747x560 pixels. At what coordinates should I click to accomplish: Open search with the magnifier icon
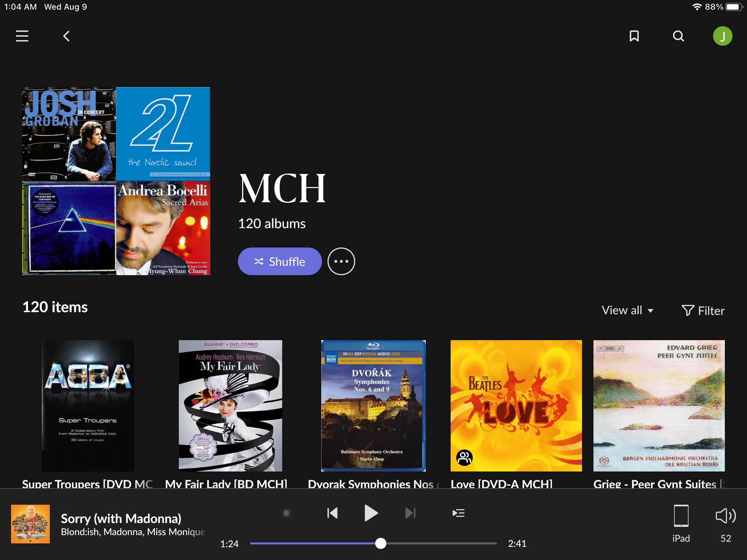point(678,36)
